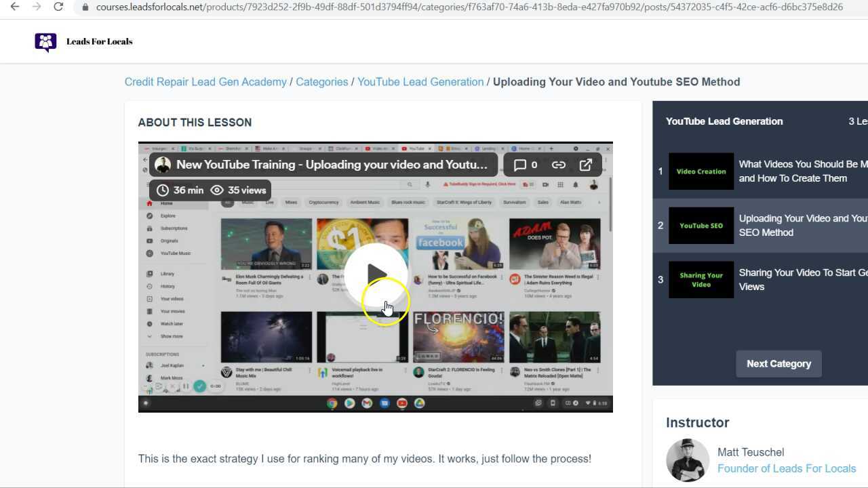Open the Sharing Your Video lesson thumbnail

(701, 279)
